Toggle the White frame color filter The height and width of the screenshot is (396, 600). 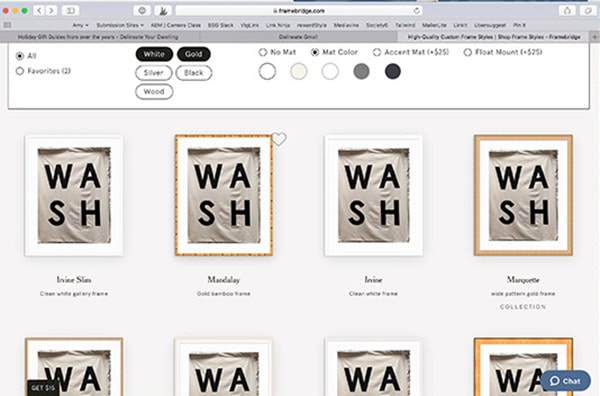(x=154, y=54)
